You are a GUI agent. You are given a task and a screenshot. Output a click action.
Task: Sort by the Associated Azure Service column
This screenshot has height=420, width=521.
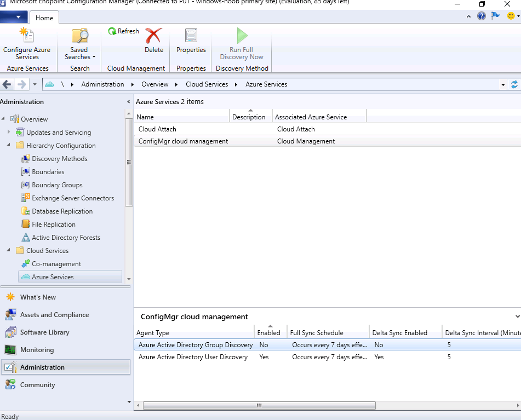coord(319,117)
